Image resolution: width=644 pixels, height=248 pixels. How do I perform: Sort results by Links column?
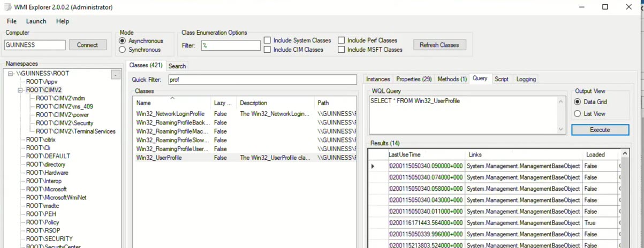point(524,154)
